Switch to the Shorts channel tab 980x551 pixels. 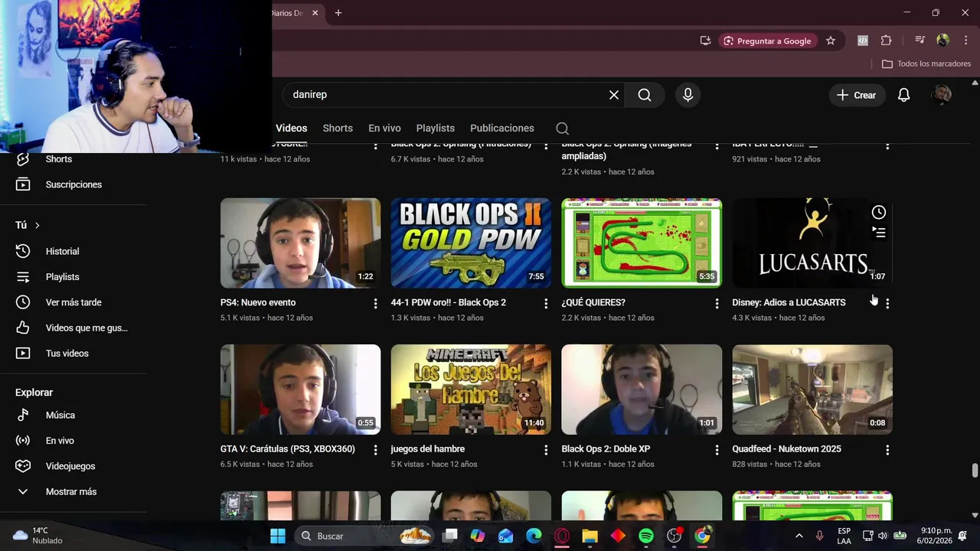(x=338, y=129)
